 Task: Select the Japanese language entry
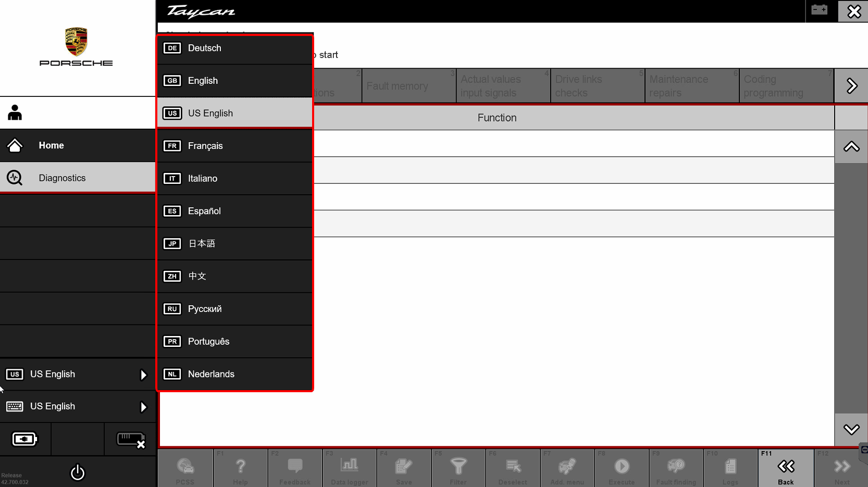pyautogui.click(x=234, y=243)
